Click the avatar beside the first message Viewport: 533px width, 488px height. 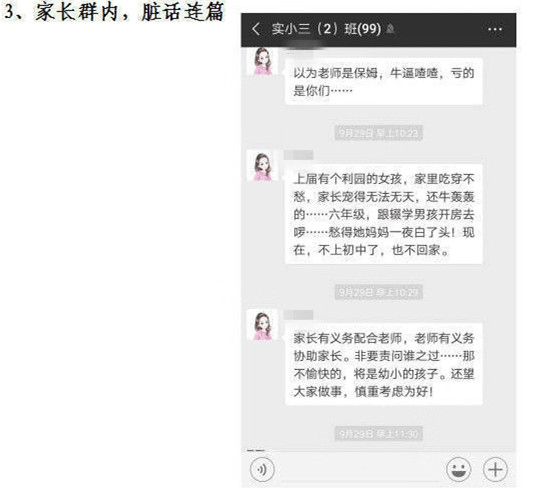[262, 61]
